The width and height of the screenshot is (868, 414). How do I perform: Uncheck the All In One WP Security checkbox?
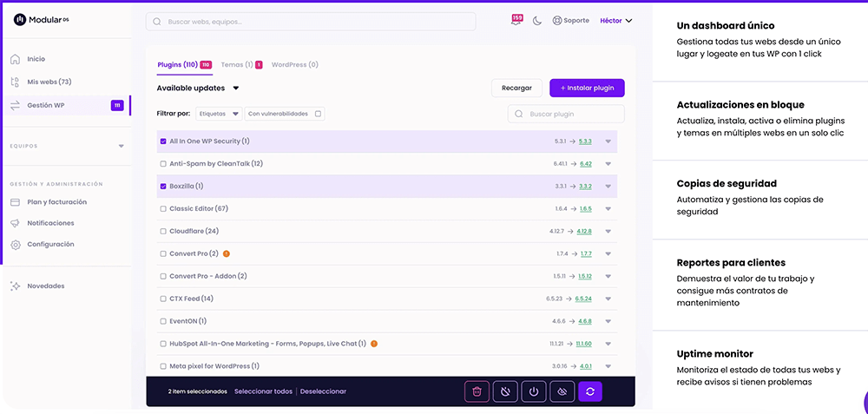coord(163,141)
